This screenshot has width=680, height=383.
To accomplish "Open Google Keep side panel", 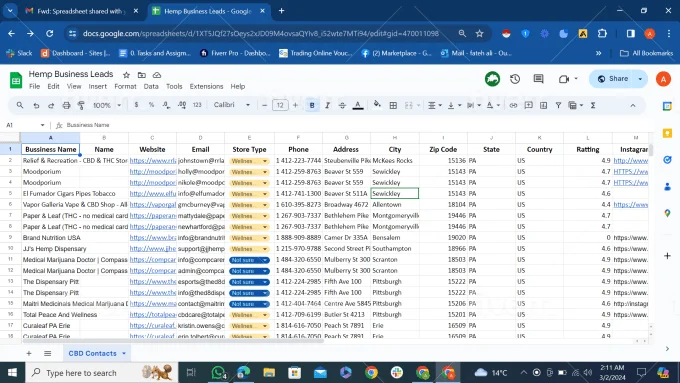I will tap(667, 133).
